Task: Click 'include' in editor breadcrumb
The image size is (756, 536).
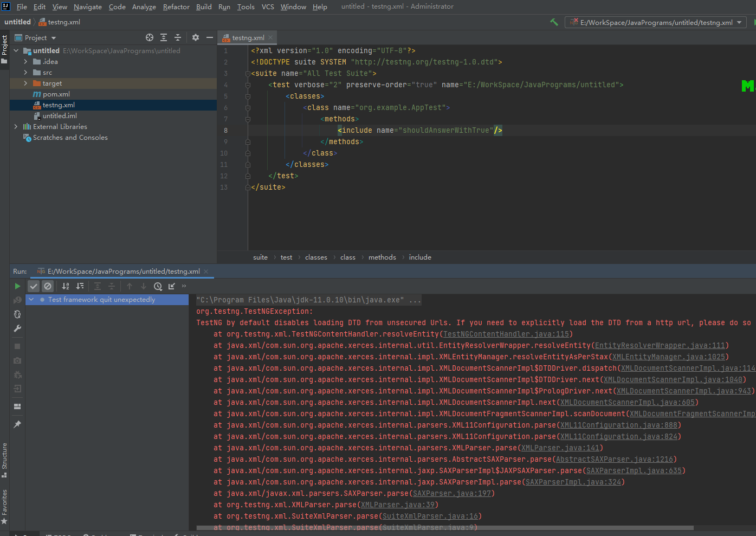Action: coord(420,257)
